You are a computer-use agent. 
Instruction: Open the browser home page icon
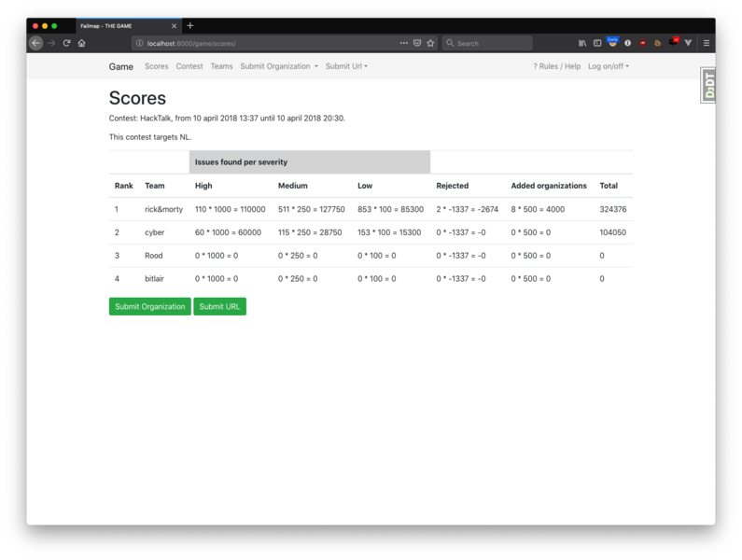[x=81, y=43]
